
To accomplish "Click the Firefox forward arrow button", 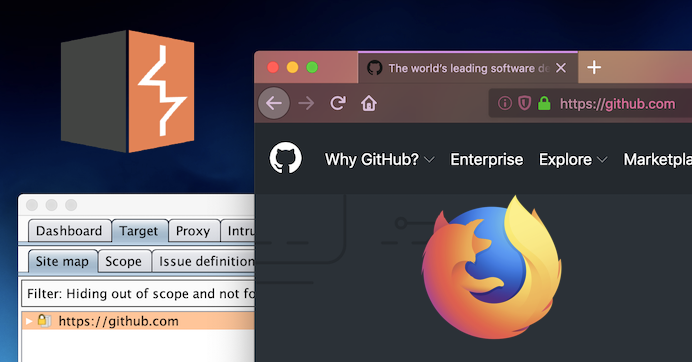I will pyautogui.click(x=306, y=104).
